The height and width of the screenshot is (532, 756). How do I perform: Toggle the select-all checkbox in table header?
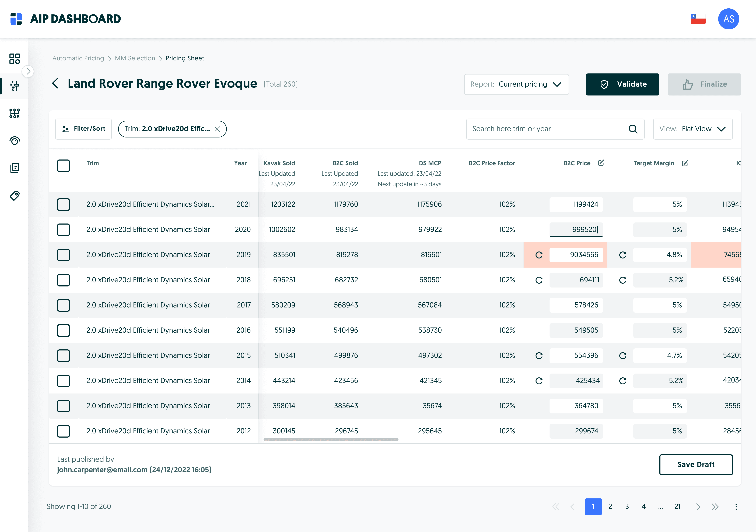coord(63,166)
